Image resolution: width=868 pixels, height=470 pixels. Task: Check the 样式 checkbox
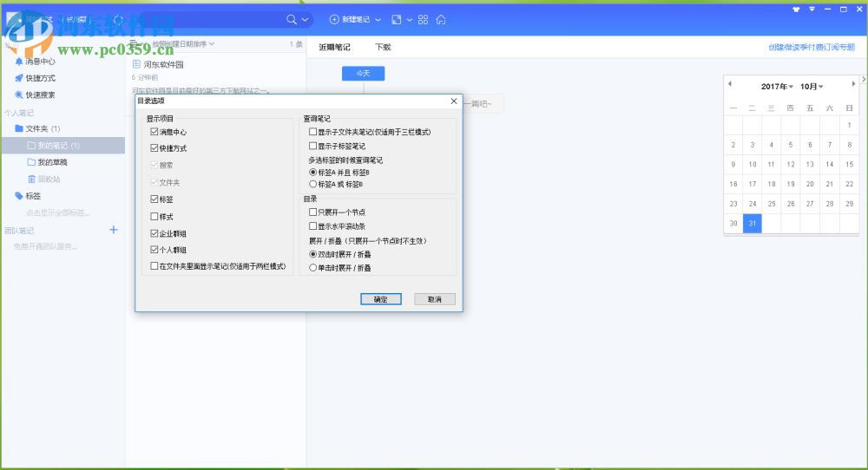[155, 216]
